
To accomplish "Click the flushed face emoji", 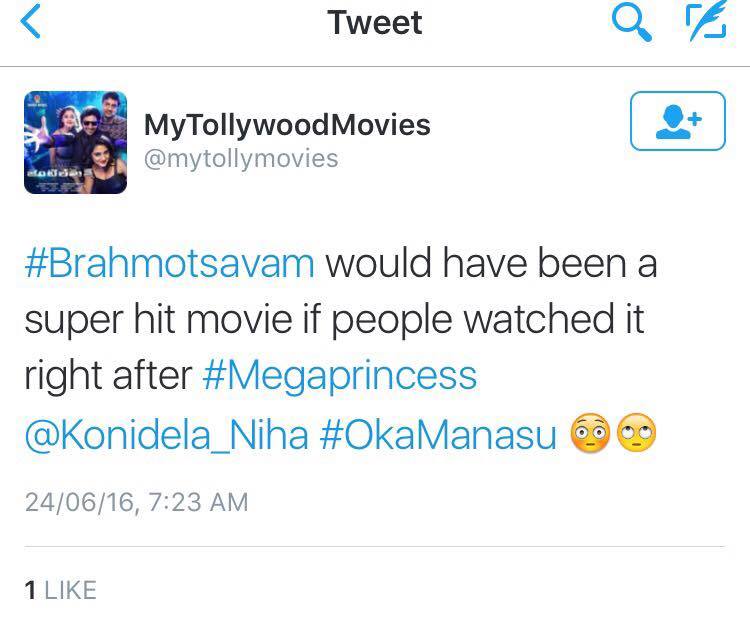I will (x=590, y=433).
